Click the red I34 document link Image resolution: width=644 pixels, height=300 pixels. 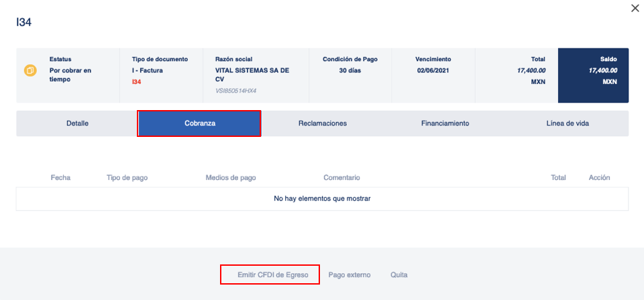[x=136, y=82]
